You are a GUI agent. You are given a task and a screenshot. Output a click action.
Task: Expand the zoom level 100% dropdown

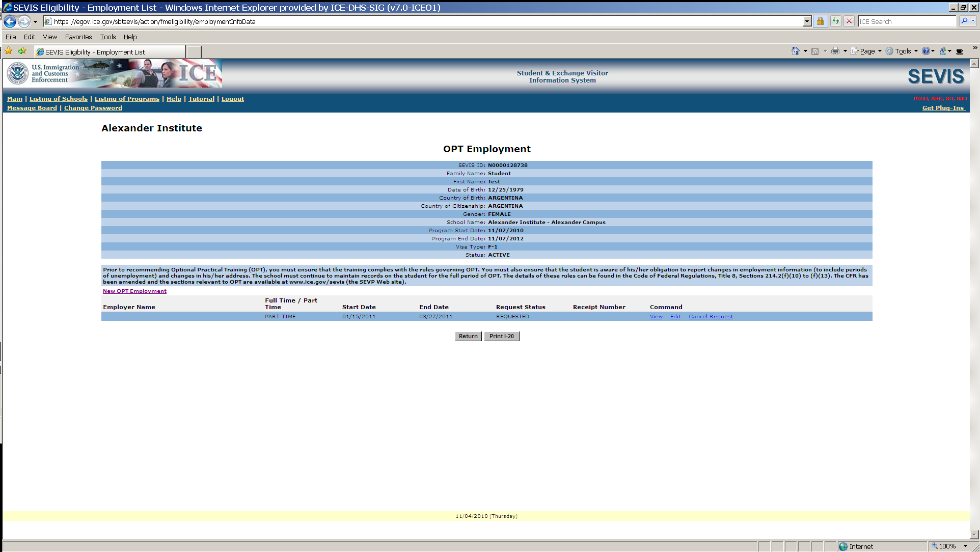tap(965, 546)
